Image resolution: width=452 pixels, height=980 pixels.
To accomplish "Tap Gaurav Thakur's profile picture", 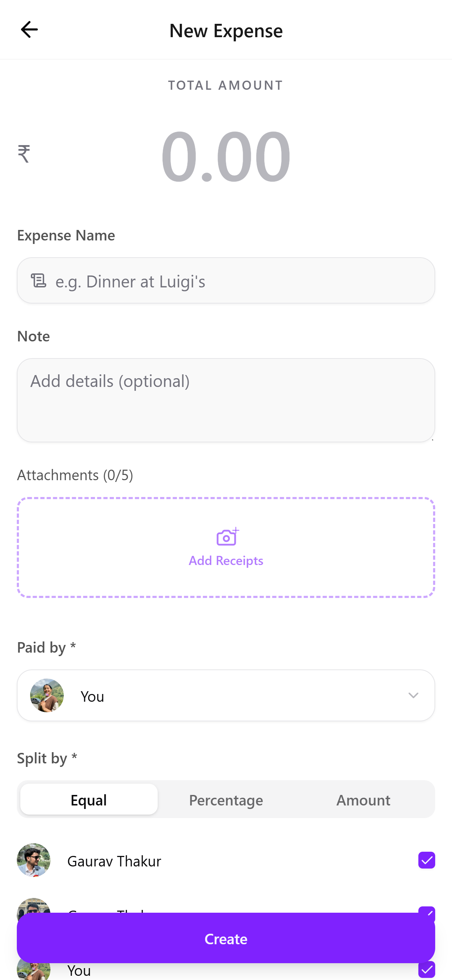I will (34, 860).
